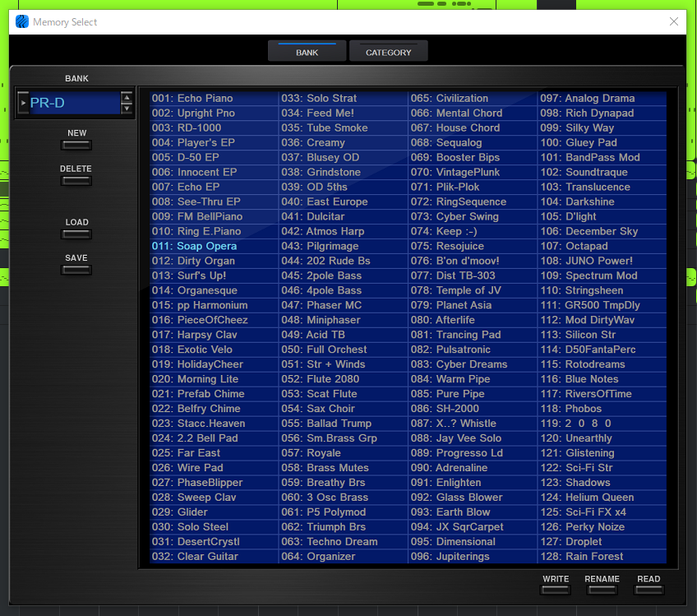Click the SAVE bank button
697x616 pixels.
tap(76, 270)
